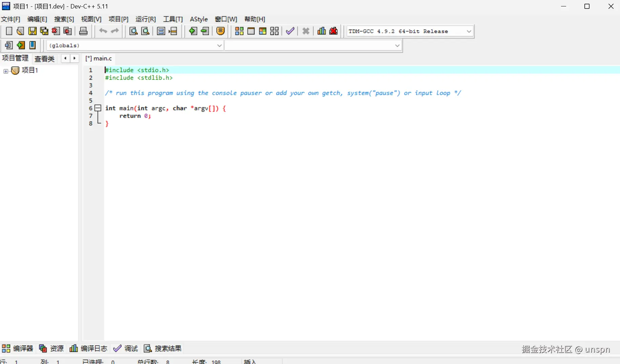The width and height of the screenshot is (620, 364).
Task: Open the Find dialog
Action: point(133,31)
